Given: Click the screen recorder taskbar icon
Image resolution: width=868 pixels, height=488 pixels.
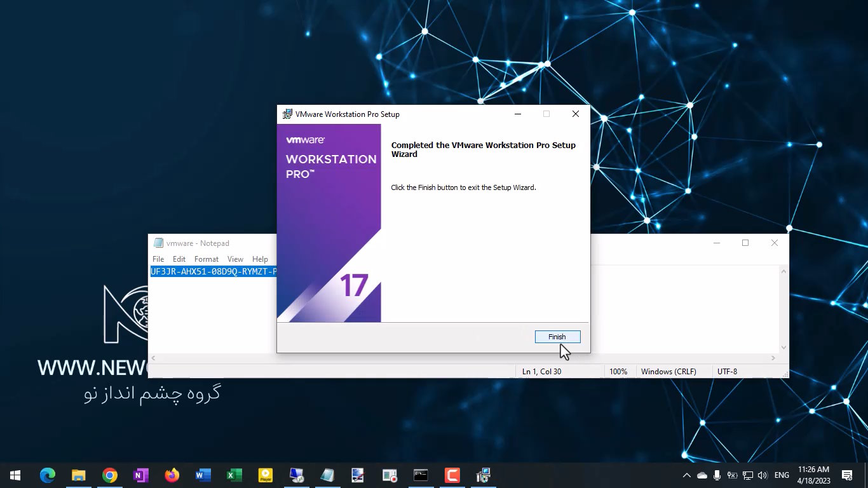Looking at the screenshot, I should click(x=390, y=475).
